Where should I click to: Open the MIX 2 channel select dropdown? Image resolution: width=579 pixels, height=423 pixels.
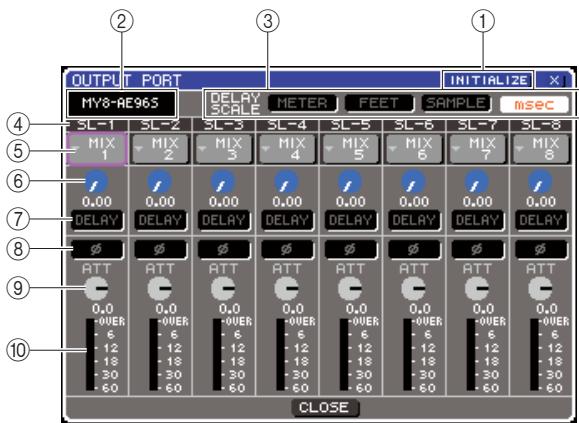(x=161, y=149)
